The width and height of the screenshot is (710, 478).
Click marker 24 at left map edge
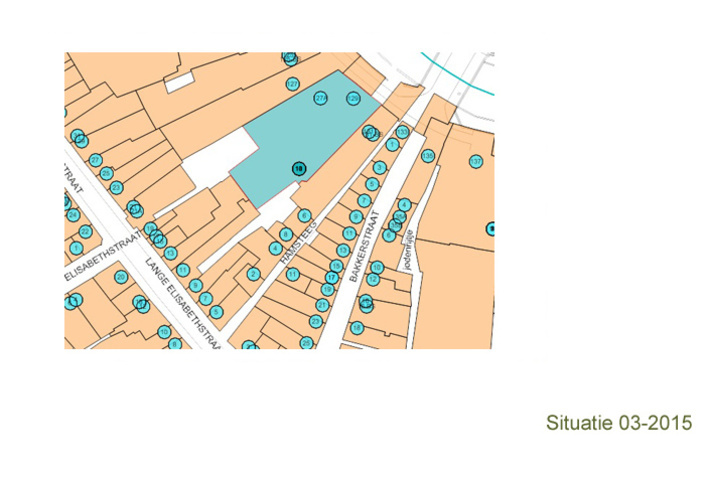point(72,215)
